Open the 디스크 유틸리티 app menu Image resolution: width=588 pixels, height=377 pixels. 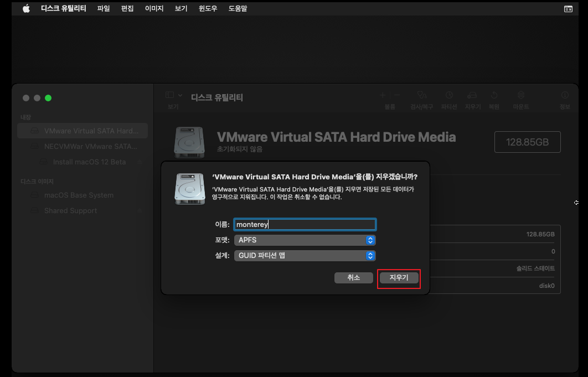click(63, 8)
